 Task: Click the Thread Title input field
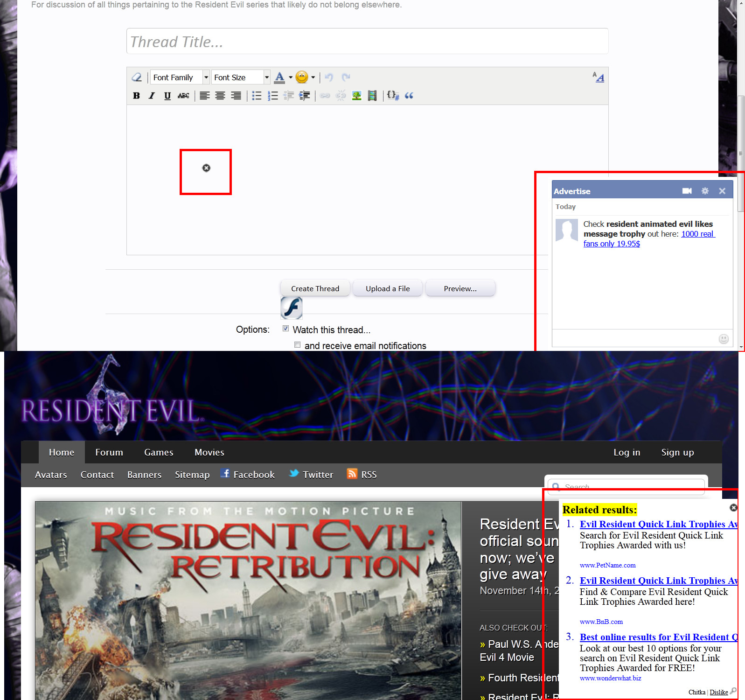coord(367,42)
